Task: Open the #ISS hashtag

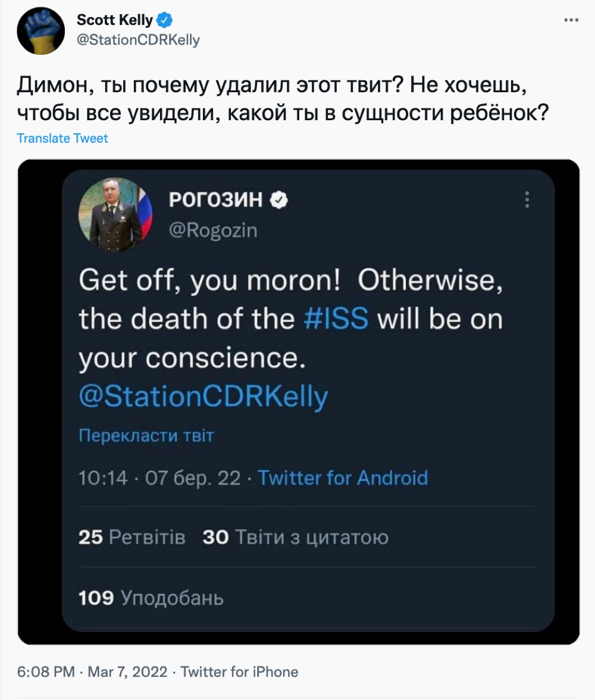Action: tap(336, 320)
